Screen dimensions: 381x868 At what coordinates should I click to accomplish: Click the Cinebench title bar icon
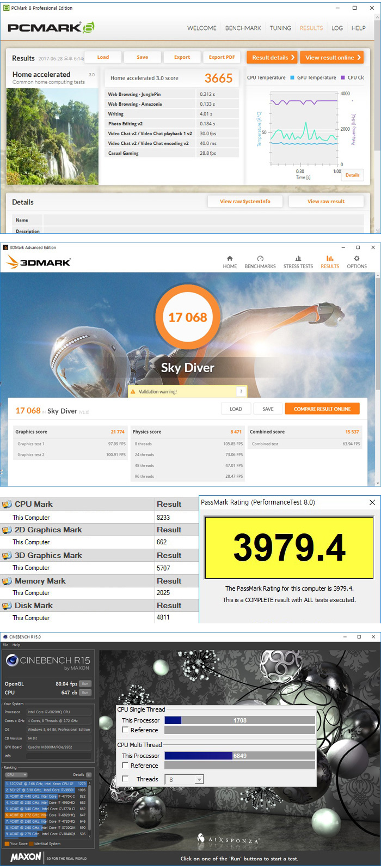[5, 636]
